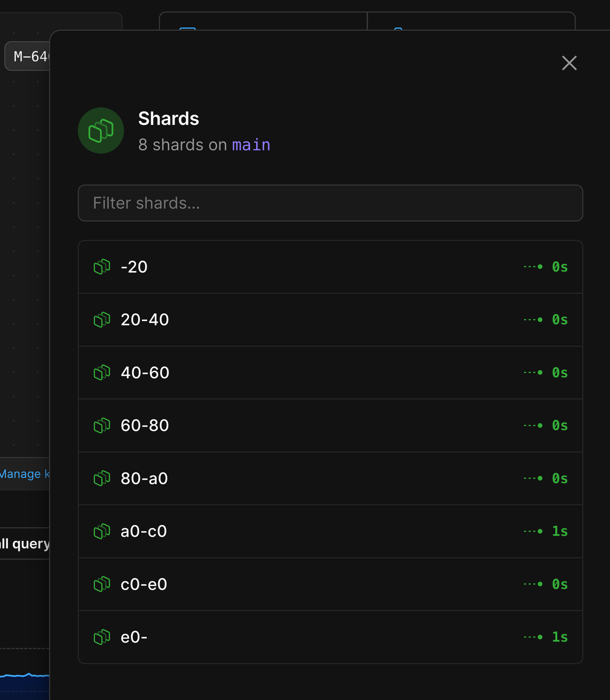Click the shard icon beside 20-40
This screenshot has height=700, width=610.
coord(102,320)
